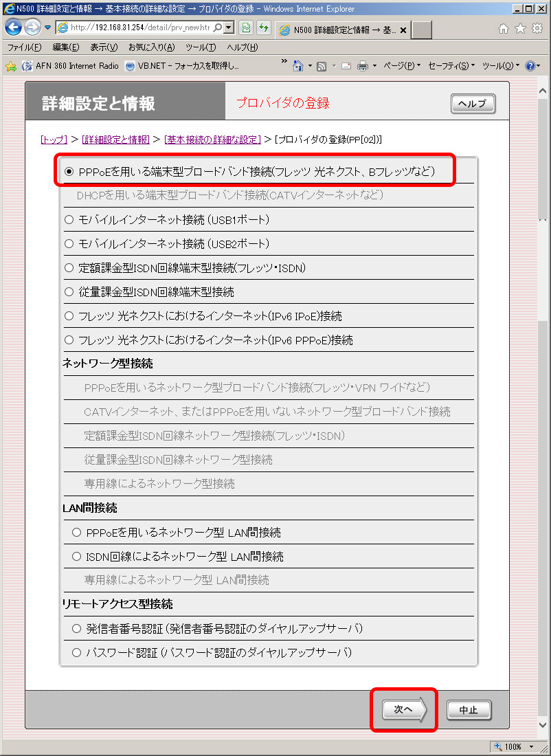Expand favorites bar overflow chevron

pos(284,61)
